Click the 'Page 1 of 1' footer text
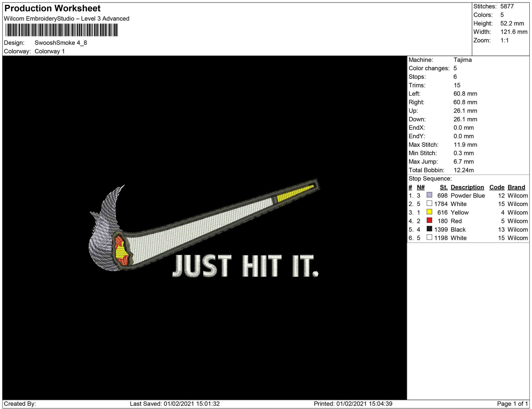The width and height of the screenshot is (532, 409). [512, 404]
